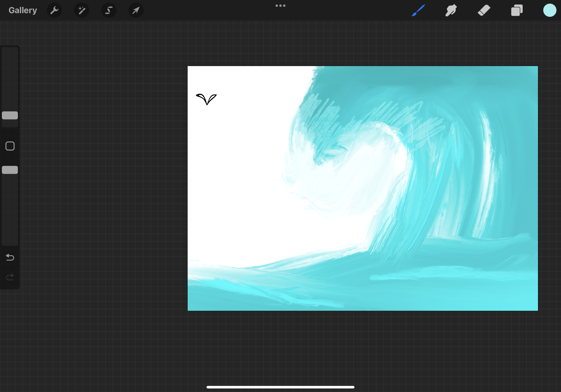Select the Smudge tool
Screen dimensions: 561x392
point(451,10)
